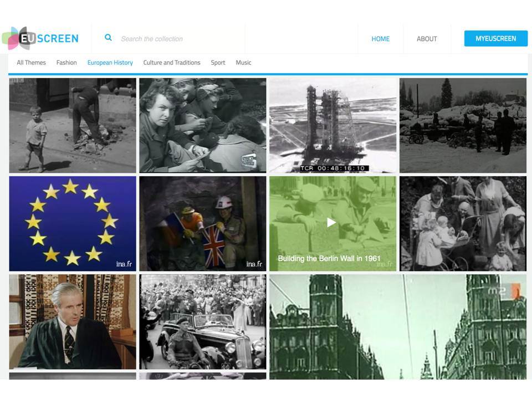Viewport: 532px width, 399px height.
Task: Open the rocket launch tower thumbnail
Action: click(x=333, y=126)
